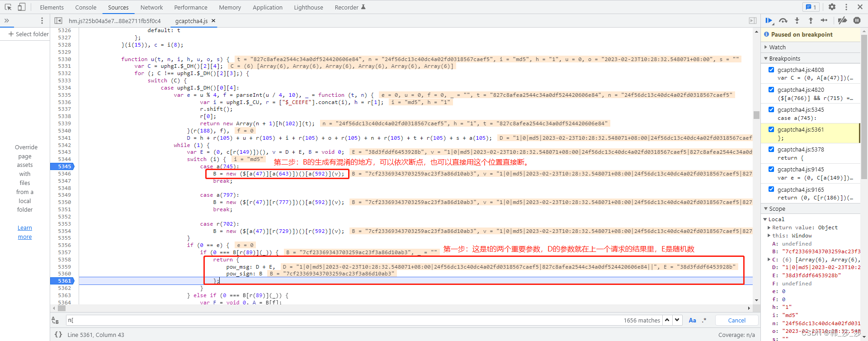Switch to the Elements tab
868x341 pixels.
pos(52,7)
